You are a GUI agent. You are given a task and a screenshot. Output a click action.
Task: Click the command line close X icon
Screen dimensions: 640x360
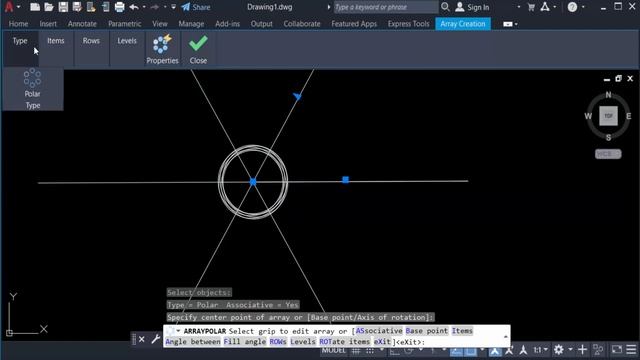click(142, 339)
